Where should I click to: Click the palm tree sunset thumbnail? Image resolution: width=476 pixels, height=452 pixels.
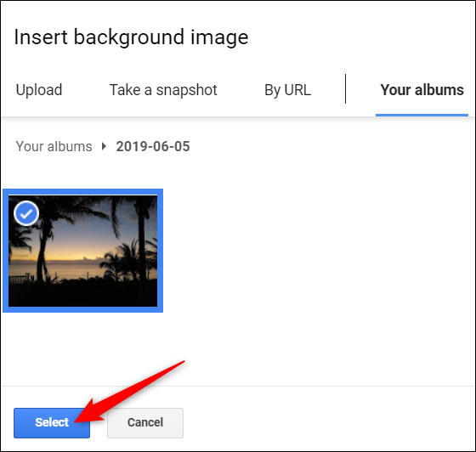(x=83, y=251)
